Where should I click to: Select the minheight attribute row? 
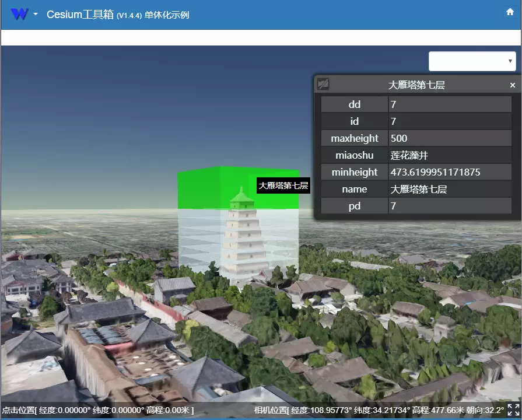(x=354, y=172)
